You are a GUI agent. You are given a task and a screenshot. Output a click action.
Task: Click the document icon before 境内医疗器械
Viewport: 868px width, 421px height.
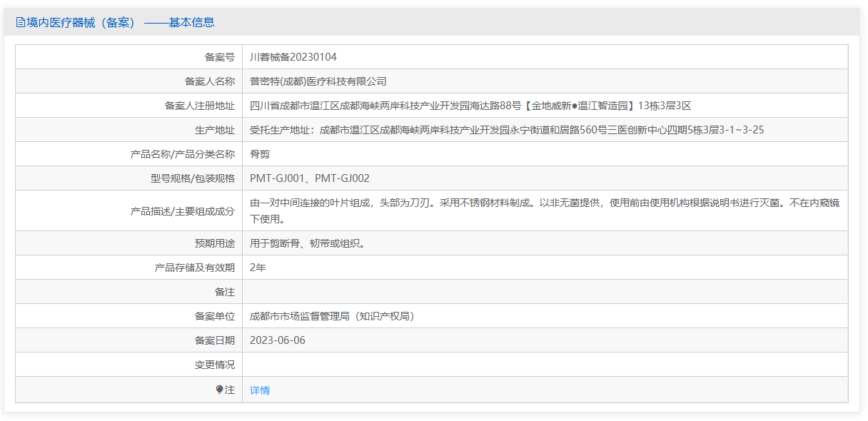tap(20, 22)
